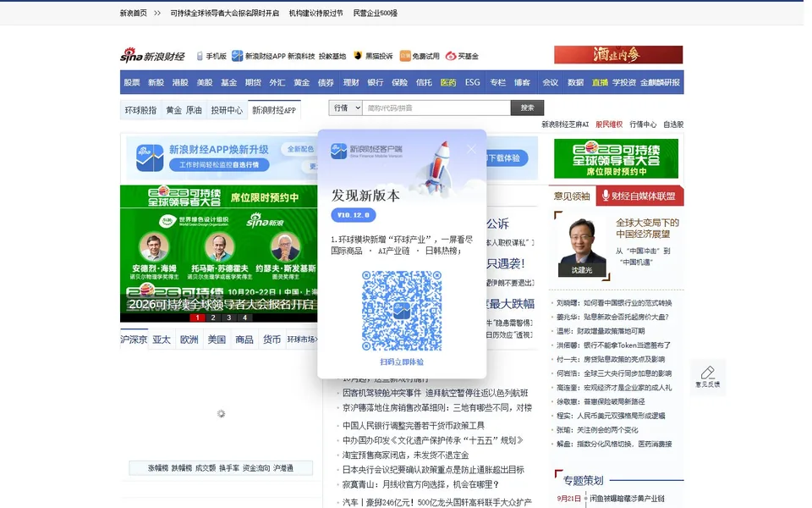Click the 沪港通 link
The height and width of the screenshot is (508, 812).
[283, 468]
